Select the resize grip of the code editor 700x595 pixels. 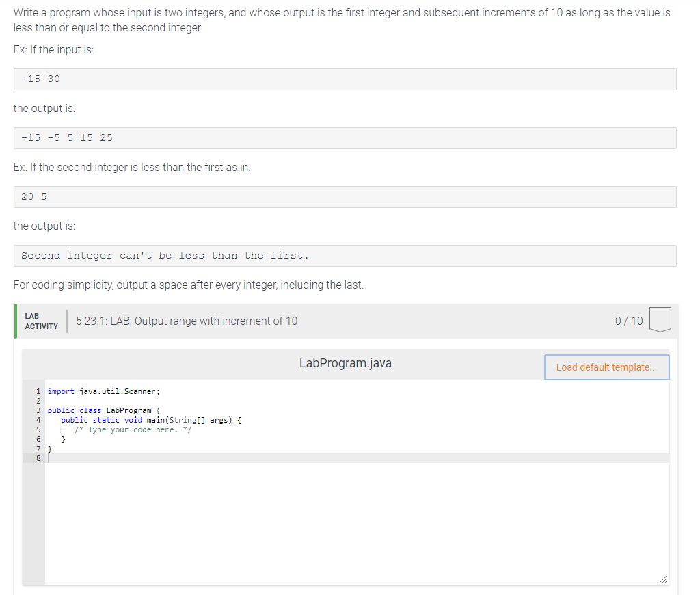(664, 579)
